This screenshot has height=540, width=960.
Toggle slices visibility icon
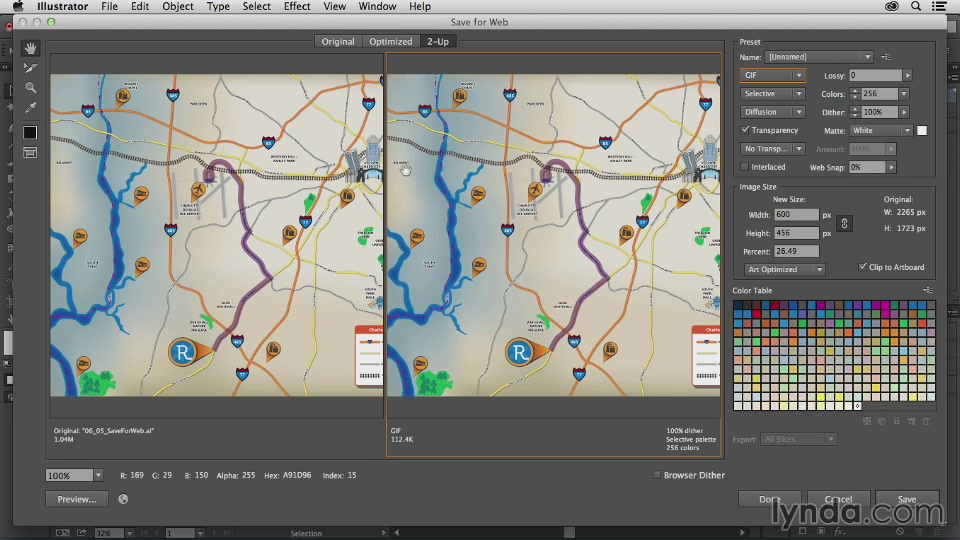[x=30, y=152]
